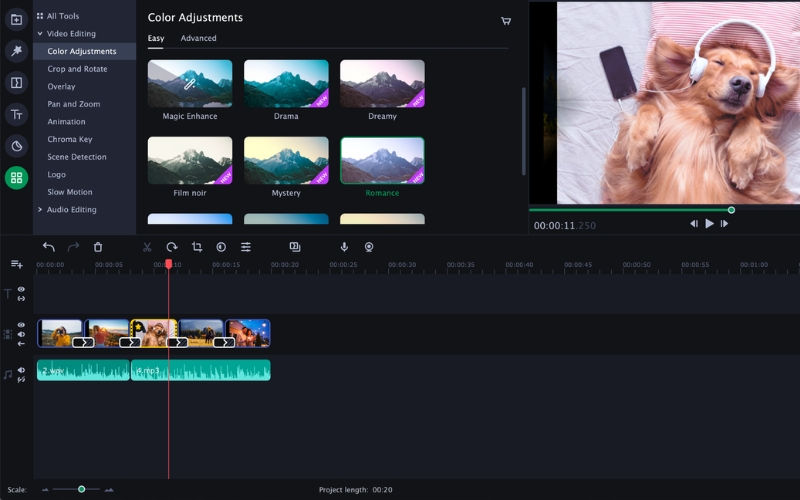
Task: Delete selected clip with trash icon
Action: click(x=98, y=247)
